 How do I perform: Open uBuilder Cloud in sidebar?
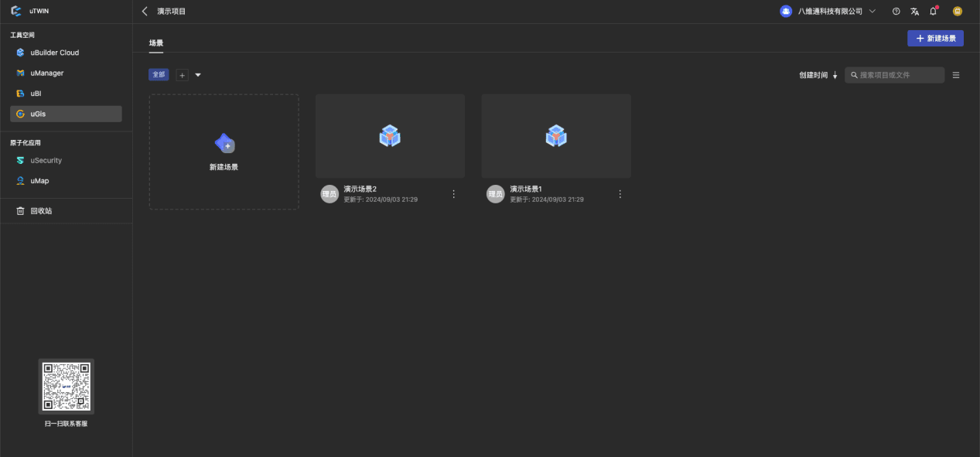(54, 53)
